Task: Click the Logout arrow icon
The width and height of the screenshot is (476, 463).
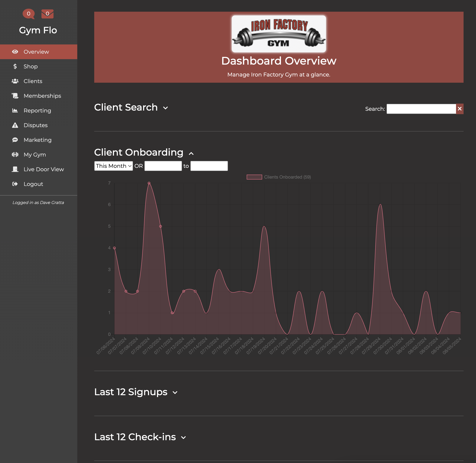Action: coord(15,184)
